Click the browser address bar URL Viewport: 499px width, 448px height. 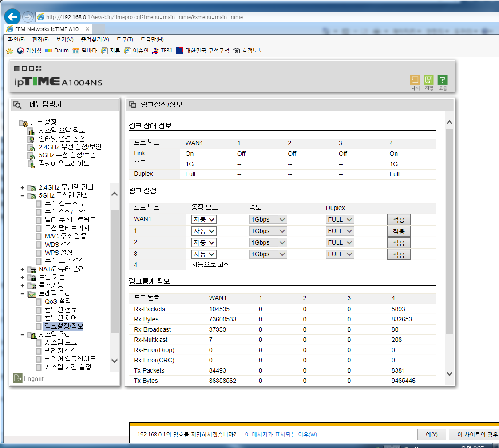(144, 17)
